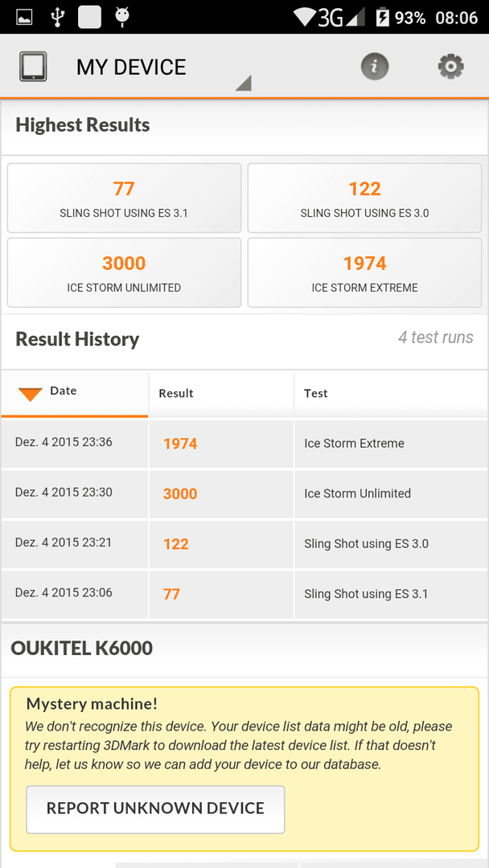Viewport: 489px width, 868px height.
Task: Open the MY DEVICE title menu
Action: (x=131, y=67)
